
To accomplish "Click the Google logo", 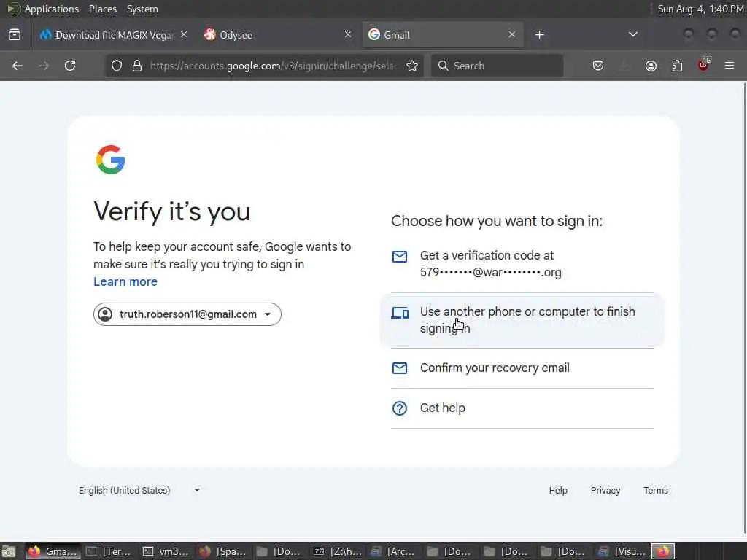I will pyautogui.click(x=111, y=160).
